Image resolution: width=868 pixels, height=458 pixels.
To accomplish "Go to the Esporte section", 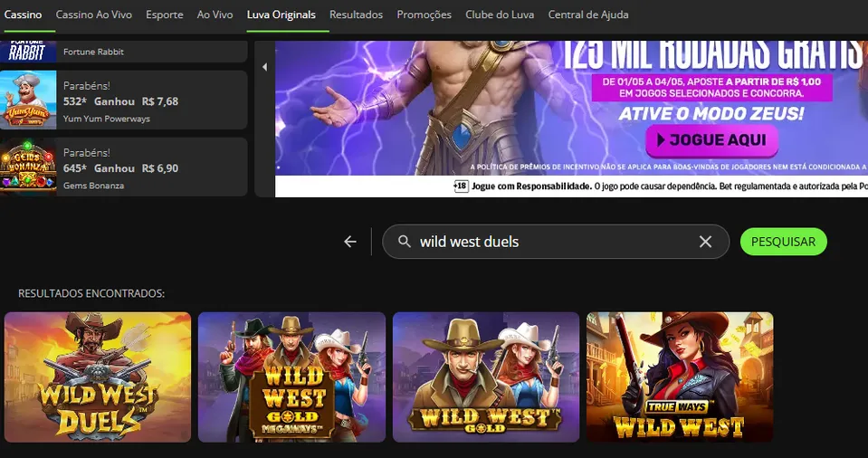I will pos(165,15).
